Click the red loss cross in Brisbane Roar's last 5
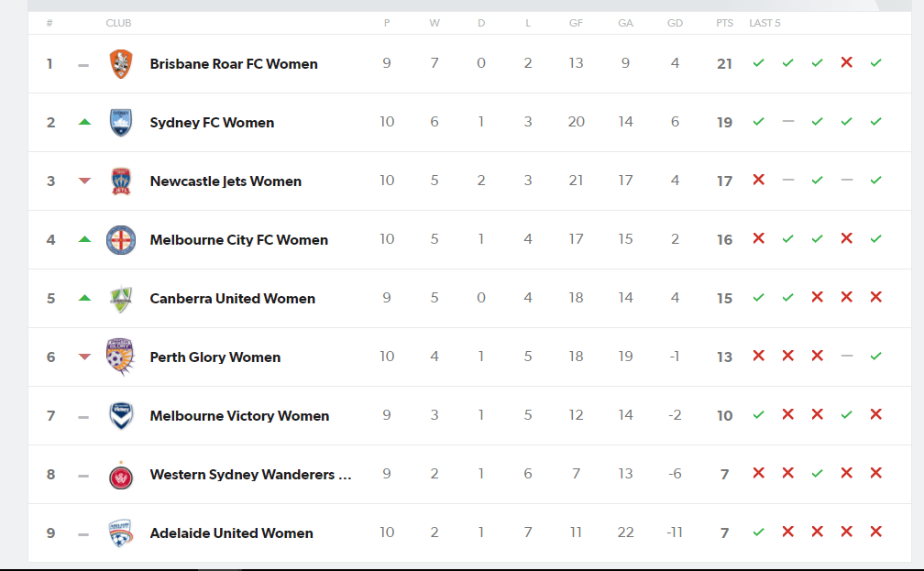This screenshot has width=924, height=571. tap(847, 62)
